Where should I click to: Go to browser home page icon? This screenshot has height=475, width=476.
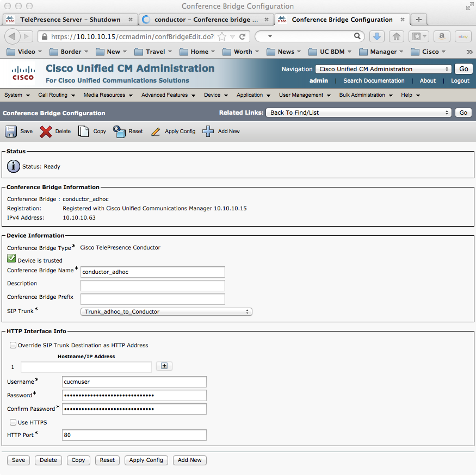click(x=397, y=37)
